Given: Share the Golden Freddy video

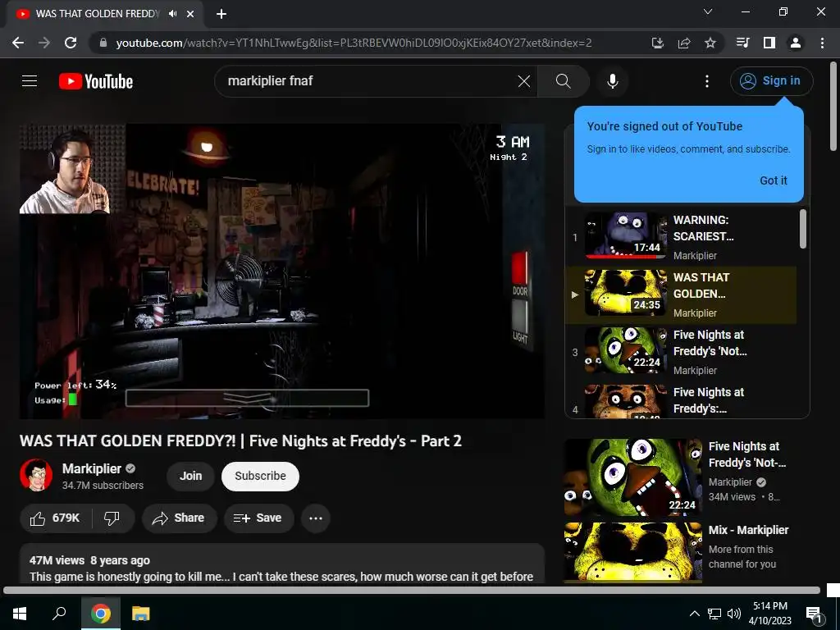Looking at the screenshot, I should (179, 518).
